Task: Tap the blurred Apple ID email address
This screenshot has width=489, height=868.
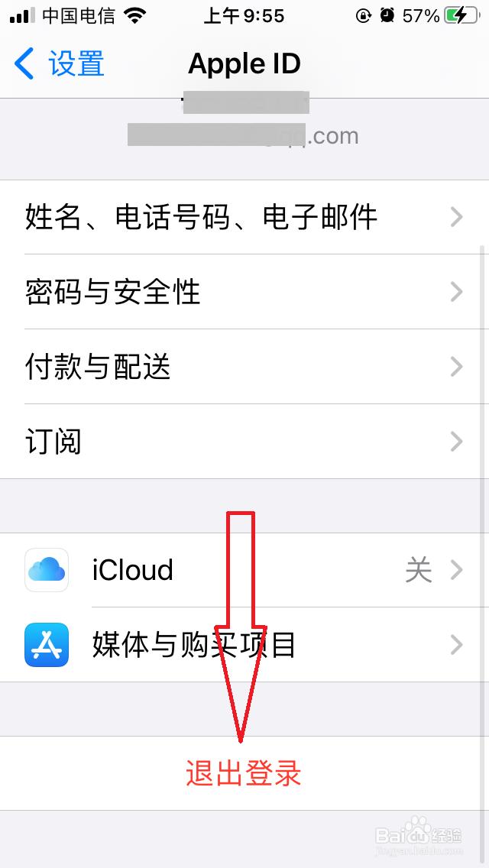Action: click(243, 135)
